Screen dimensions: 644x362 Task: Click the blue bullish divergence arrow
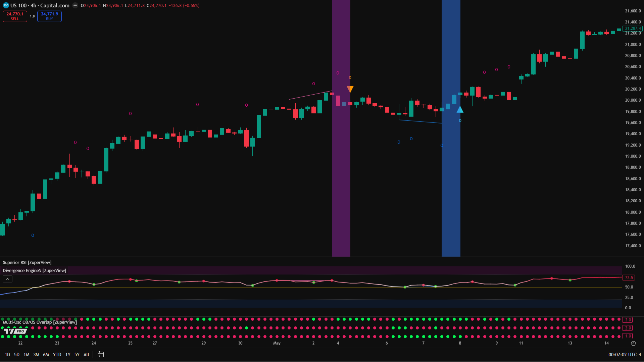pos(460,109)
